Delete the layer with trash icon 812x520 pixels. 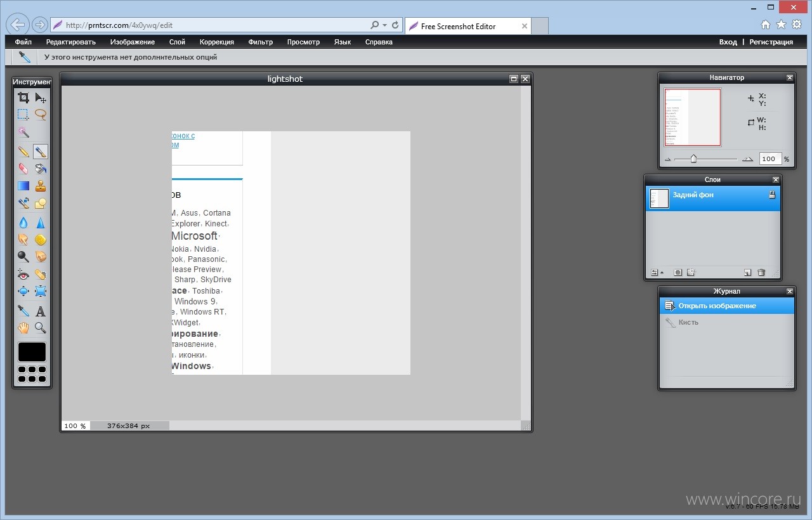click(x=762, y=273)
